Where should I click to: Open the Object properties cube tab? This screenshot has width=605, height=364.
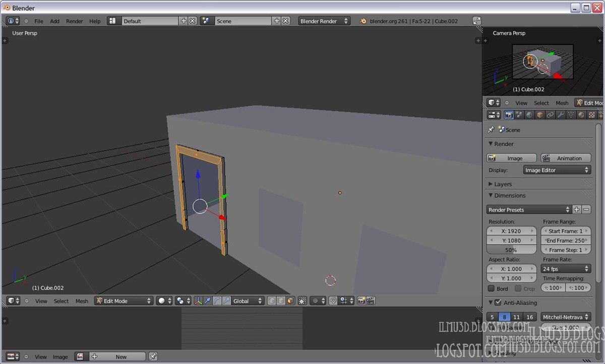coord(540,115)
